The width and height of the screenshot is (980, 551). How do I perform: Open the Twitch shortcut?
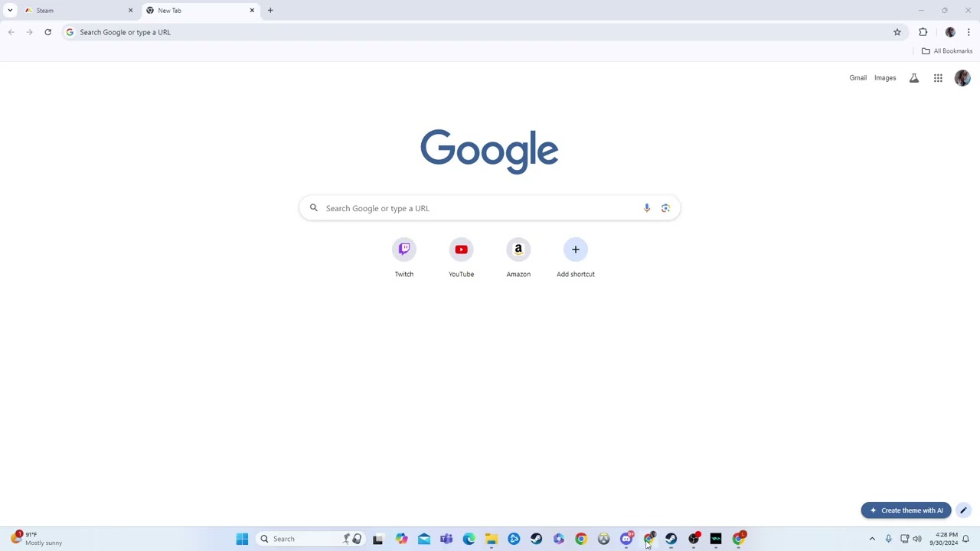[x=404, y=259]
